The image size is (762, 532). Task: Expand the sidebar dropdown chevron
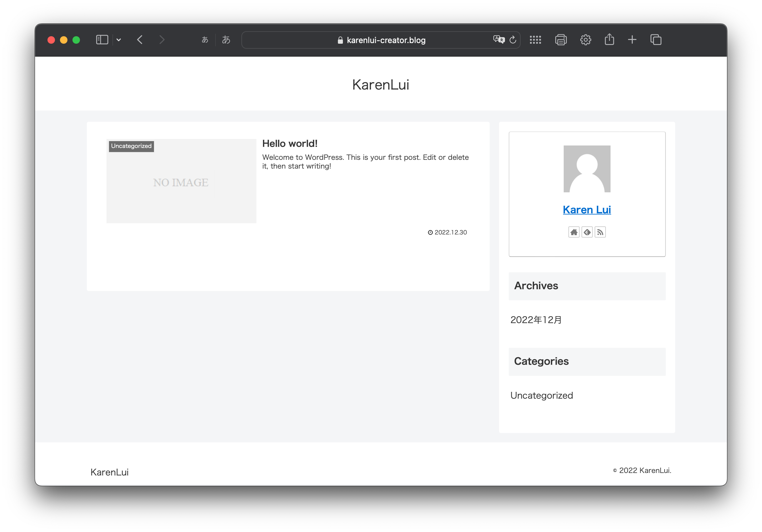[x=118, y=40]
